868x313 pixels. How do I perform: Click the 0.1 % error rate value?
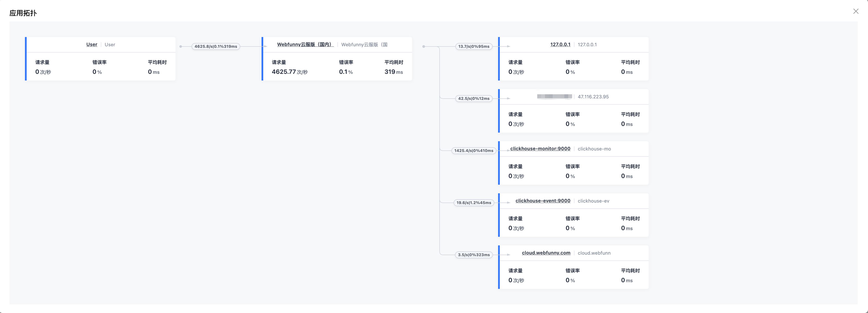346,72
